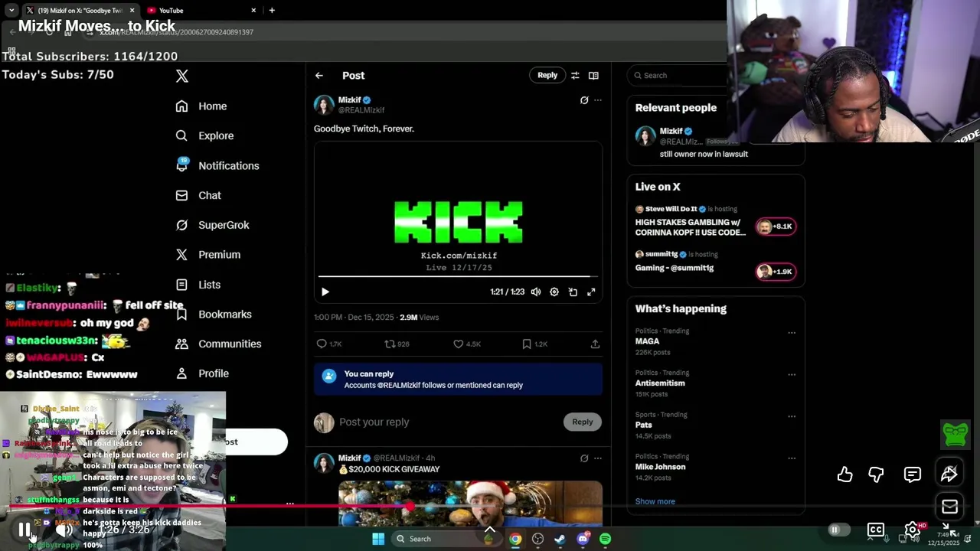Viewport: 980px width, 551px height.
Task: Click the green frog channel watermark
Action: pyautogui.click(x=955, y=435)
